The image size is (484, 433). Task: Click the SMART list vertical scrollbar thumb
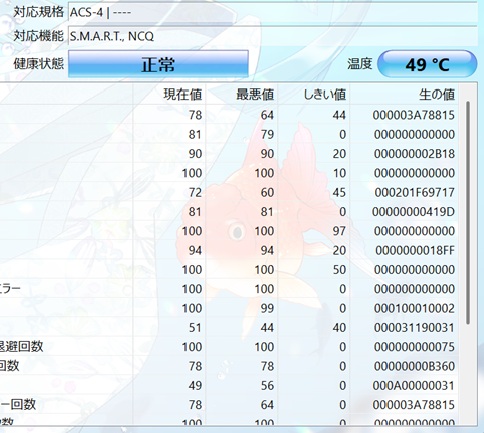point(468,213)
